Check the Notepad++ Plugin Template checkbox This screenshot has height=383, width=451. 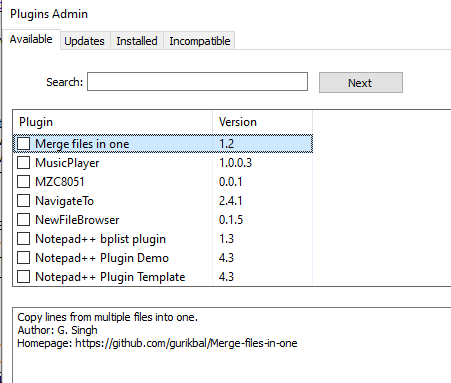(x=24, y=277)
